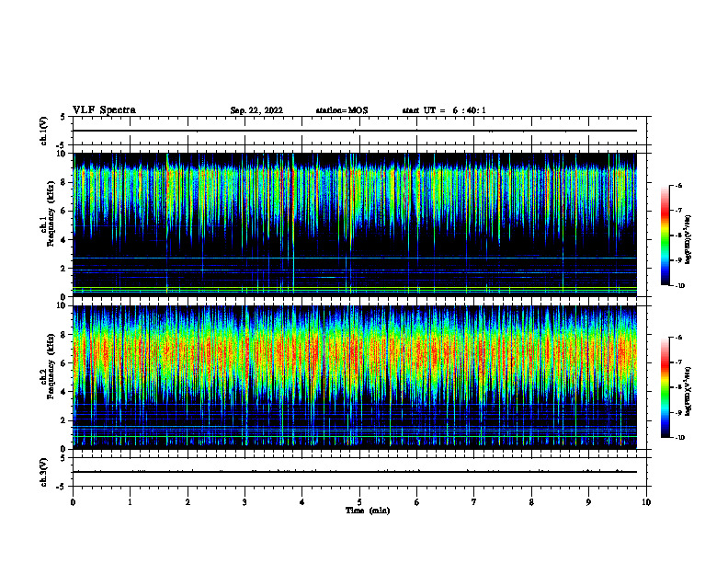The image size is (728, 563).
Task: Select the "start UT = 6:40:1" text
Action: (444, 110)
